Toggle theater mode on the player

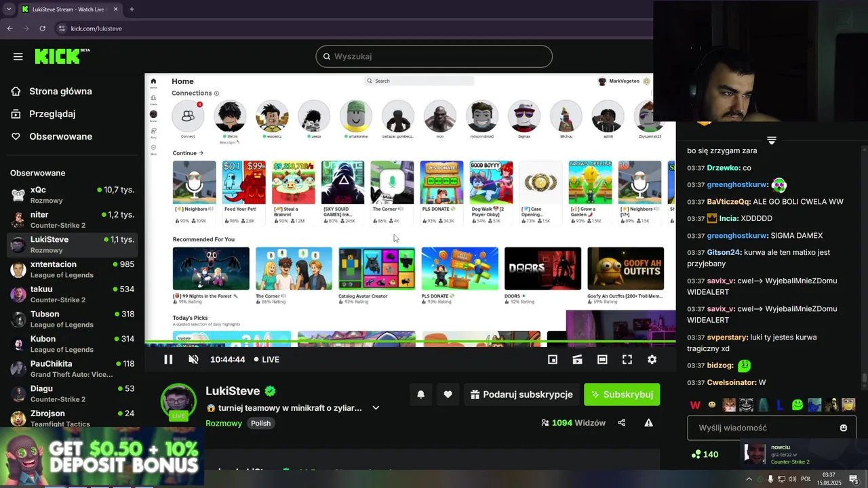(x=602, y=359)
